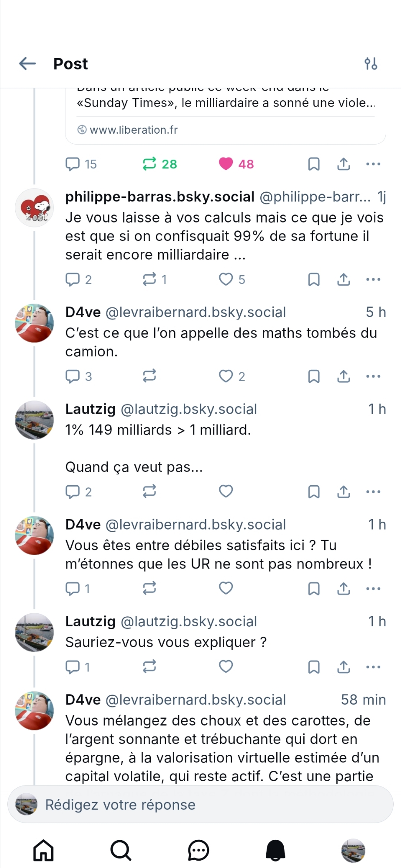Screen dimensions: 401x868
Task: Open the Home tab
Action: tap(43, 850)
